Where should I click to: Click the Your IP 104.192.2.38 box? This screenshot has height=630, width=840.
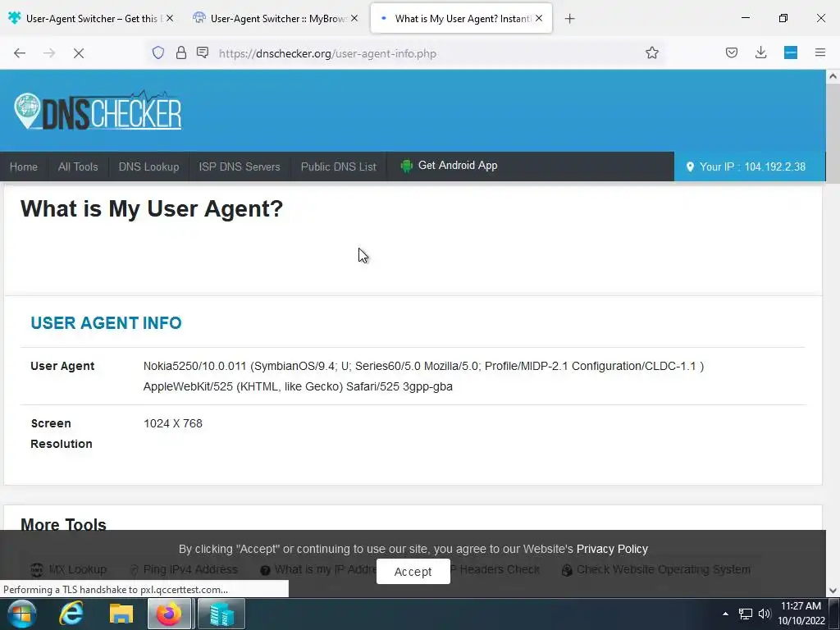coord(750,167)
